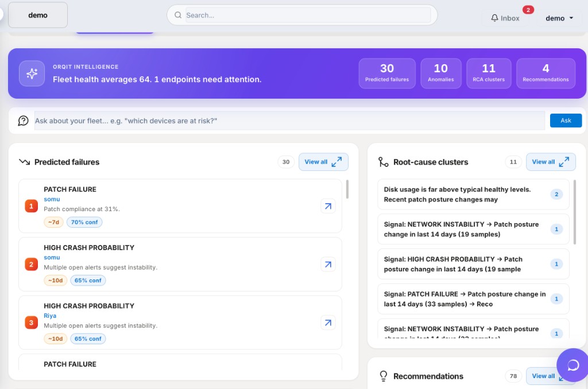Open the 4 Recommendations stat card
588x389 pixels.
pyautogui.click(x=546, y=73)
